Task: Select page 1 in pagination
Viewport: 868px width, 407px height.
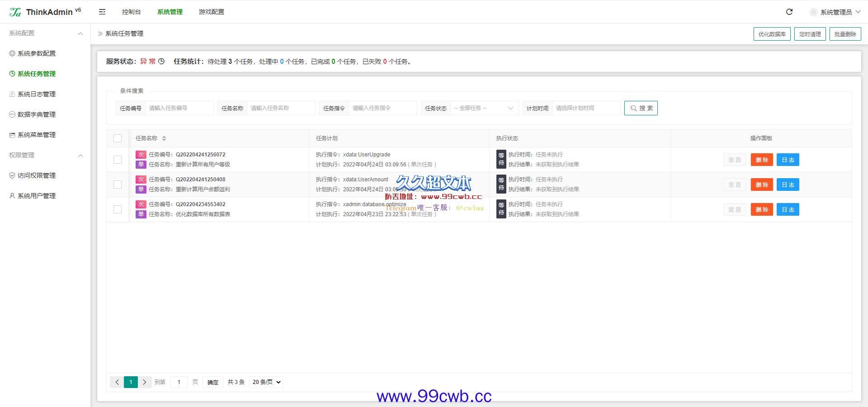Action: pyautogui.click(x=131, y=382)
